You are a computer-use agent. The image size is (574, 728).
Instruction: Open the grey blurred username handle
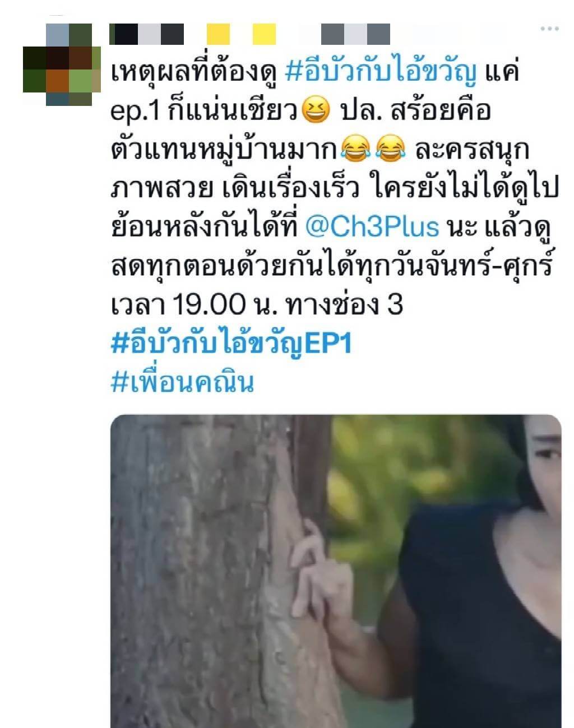(356, 34)
